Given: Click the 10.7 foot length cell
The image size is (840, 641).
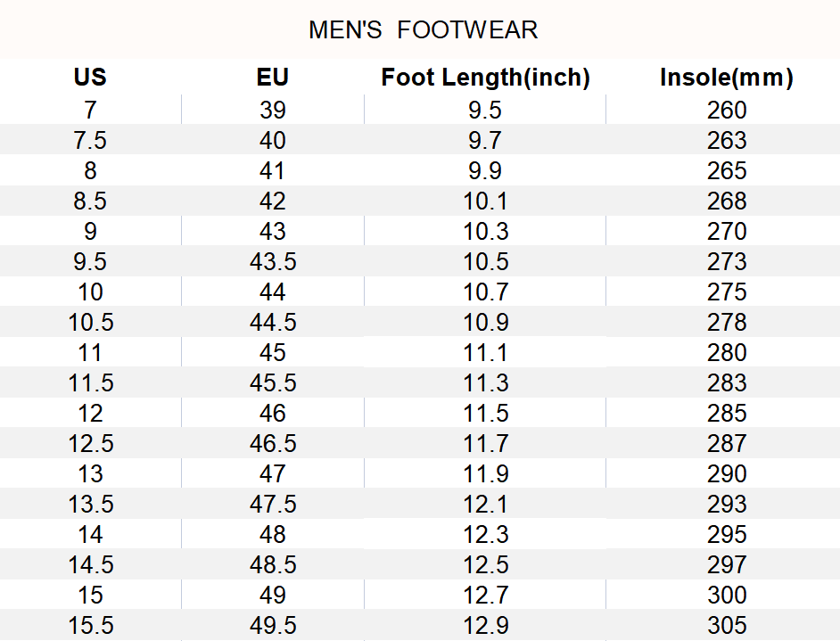Looking at the screenshot, I should pyautogui.click(x=485, y=292).
